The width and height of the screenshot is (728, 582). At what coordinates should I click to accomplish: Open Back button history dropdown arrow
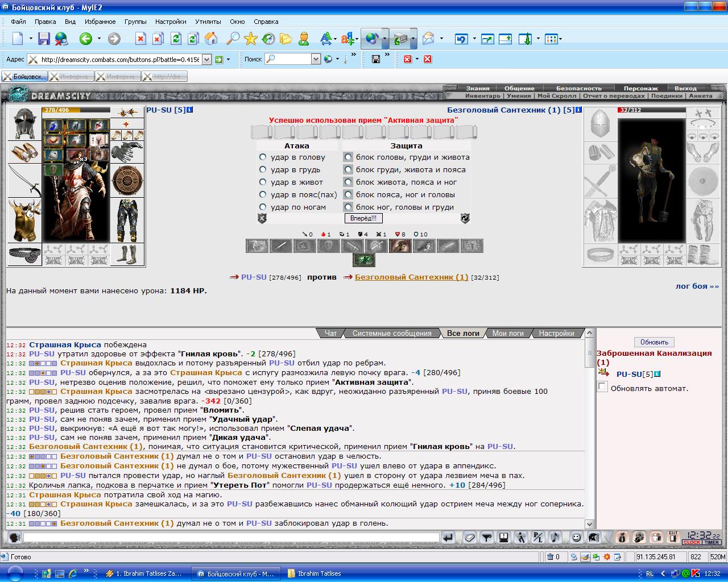point(99,39)
